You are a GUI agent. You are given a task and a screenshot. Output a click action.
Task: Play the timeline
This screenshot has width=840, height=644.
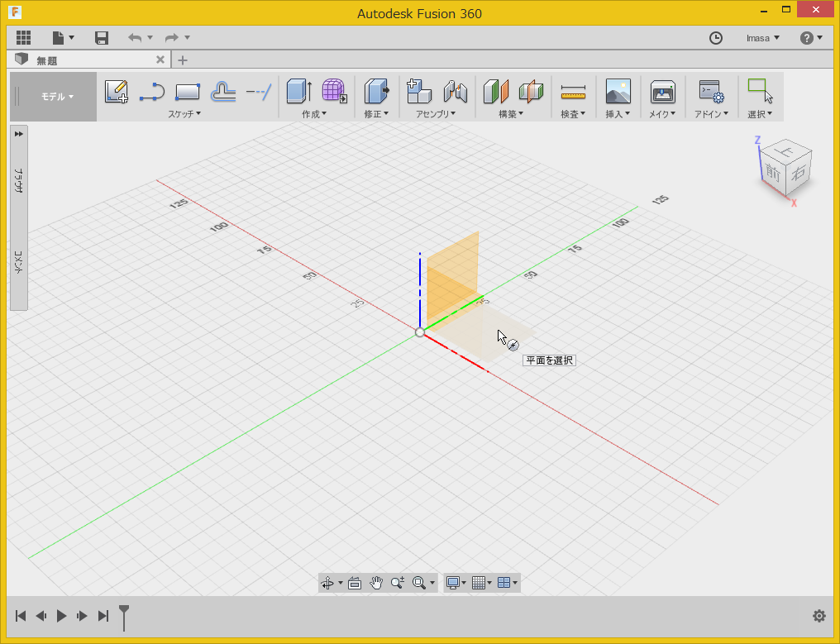62,616
